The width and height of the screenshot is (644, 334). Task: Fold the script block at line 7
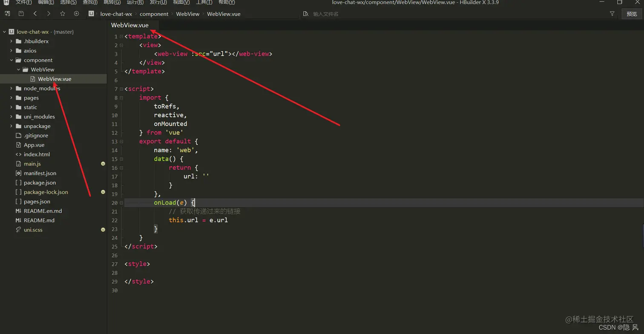point(121,89)
